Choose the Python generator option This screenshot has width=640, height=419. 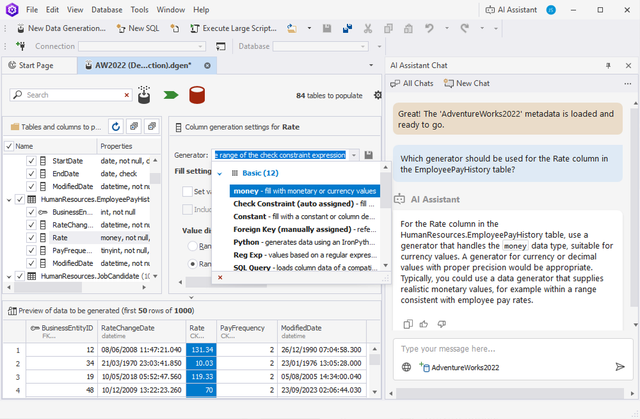304,242
